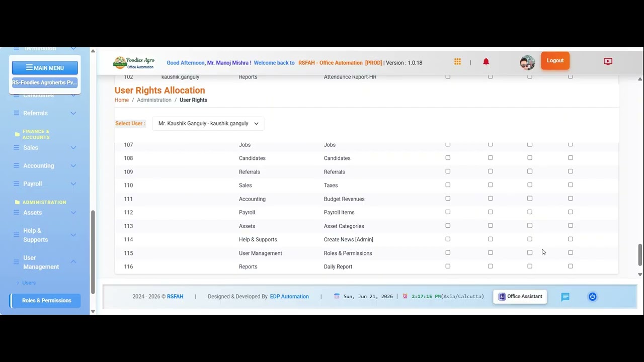Click the Payroll Items cell

click(339, 213)
